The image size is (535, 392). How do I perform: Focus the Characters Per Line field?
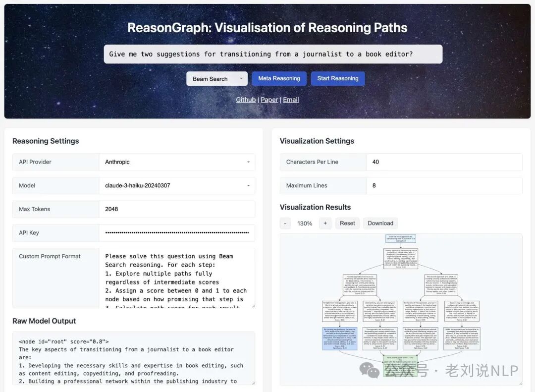point(444,162)
